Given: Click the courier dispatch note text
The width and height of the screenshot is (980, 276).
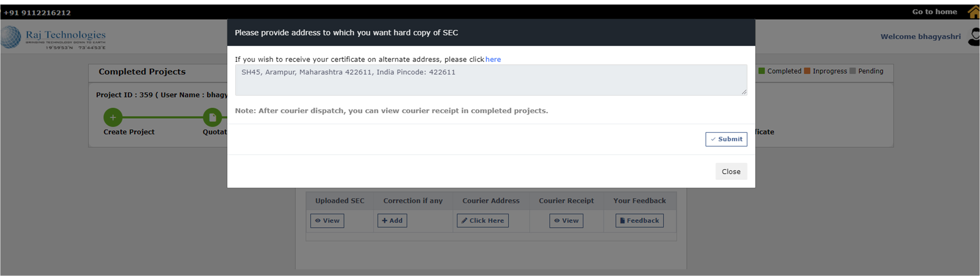Looking at the screenshot, I should (392, 111).
